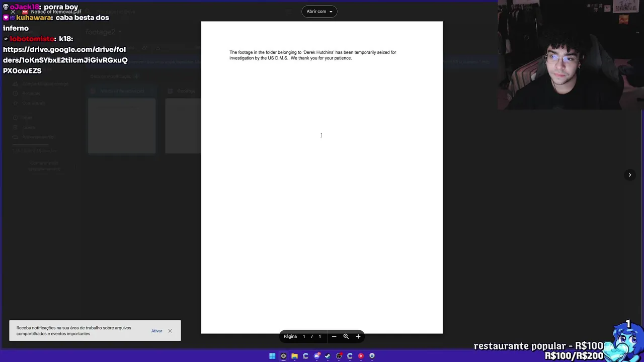Click 'Notice of Removal' file thumbnail in Drive
This screenshot has width=644, height=362.
122,126
